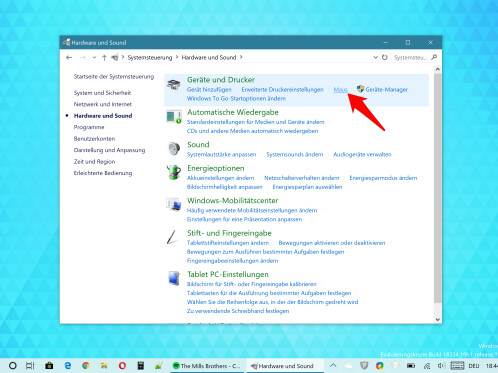Open the touch keyboard from system tray

pyautogui.click(x=457, y=366)
